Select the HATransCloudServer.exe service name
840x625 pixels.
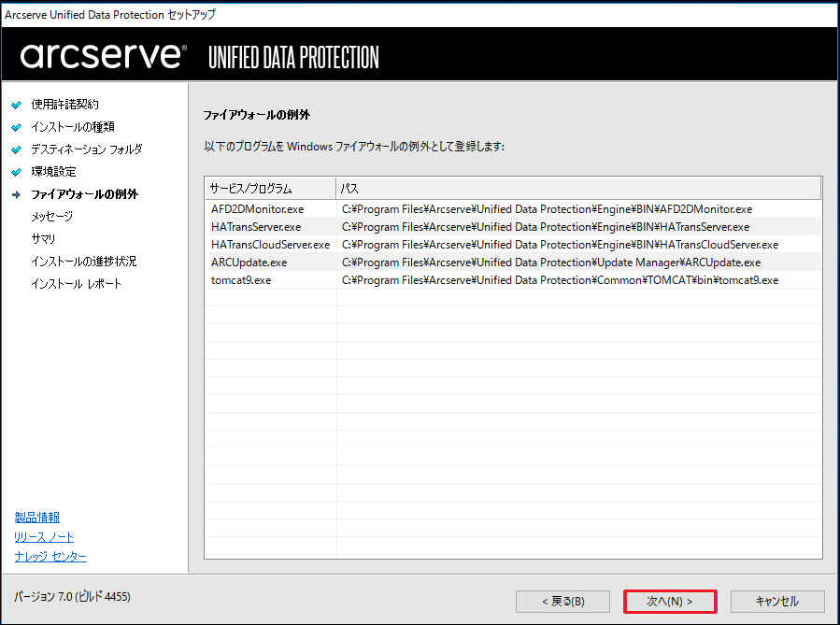[271, 245]
